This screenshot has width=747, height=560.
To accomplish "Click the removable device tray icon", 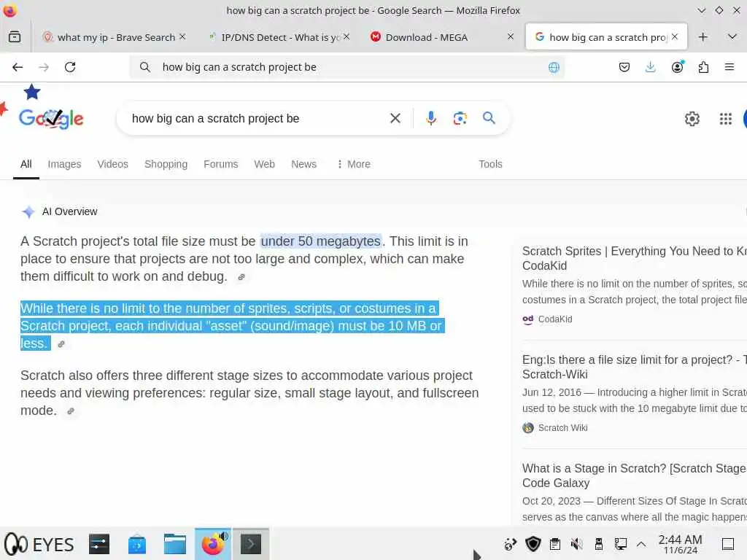I will 599,544.
